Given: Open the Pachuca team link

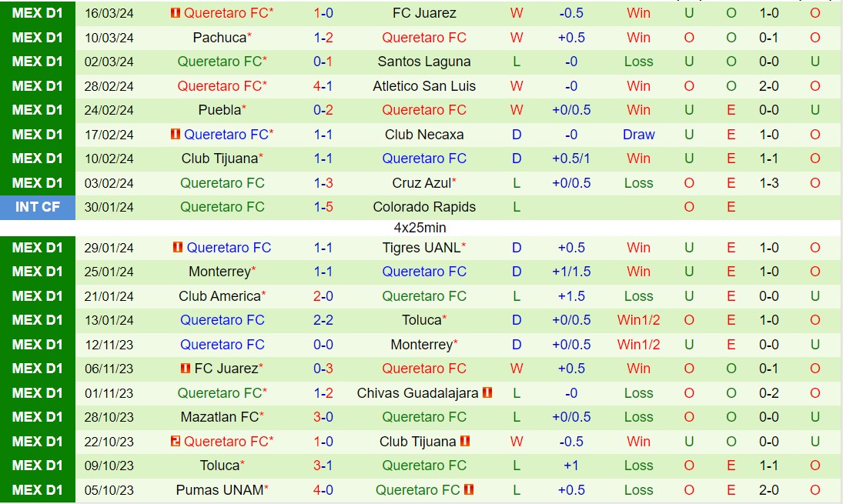Looking at the screenshot, I should click(x=219, y=38).
